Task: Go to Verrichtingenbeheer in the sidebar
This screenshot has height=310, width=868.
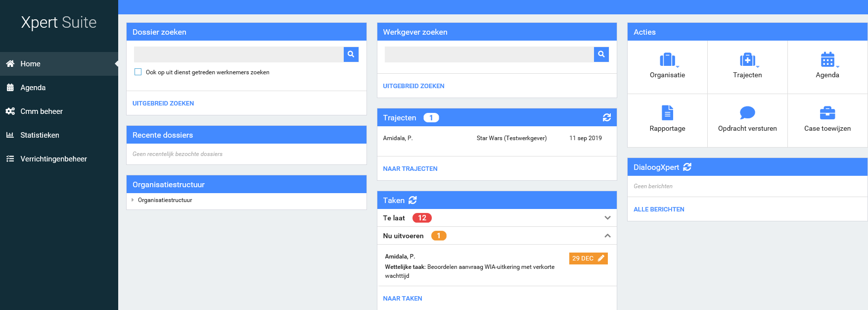Action: [53, 159]
